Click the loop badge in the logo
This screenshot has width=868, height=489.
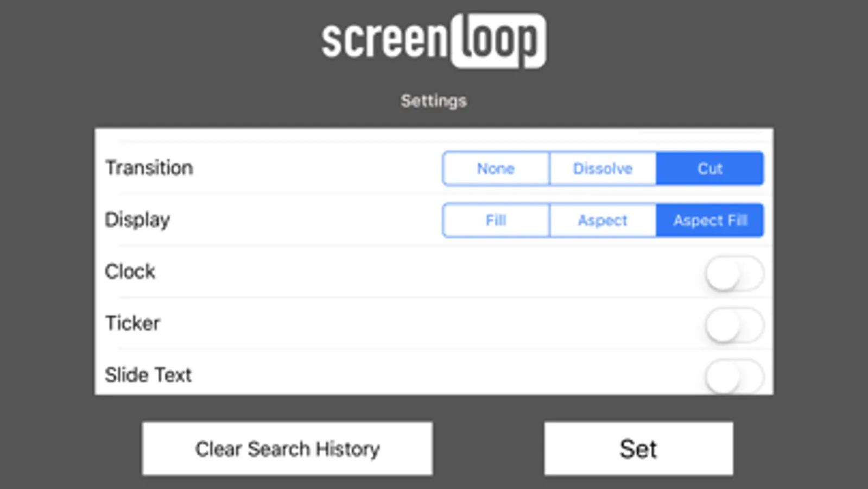pyautogui.click(x=498, y=41)
